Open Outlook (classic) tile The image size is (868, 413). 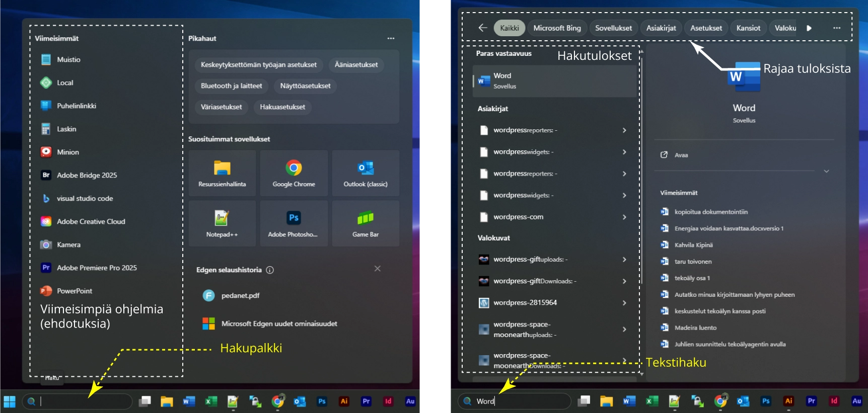click(x=366, y=173)
